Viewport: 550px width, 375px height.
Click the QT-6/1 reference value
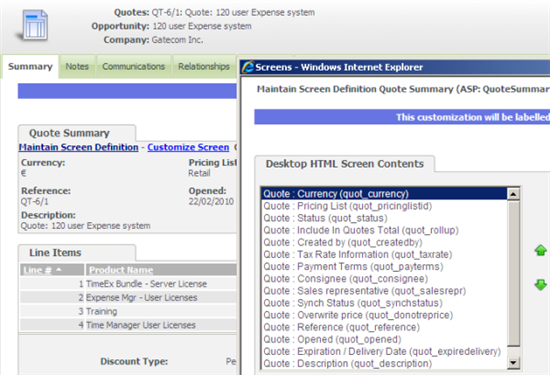point(35,202)
